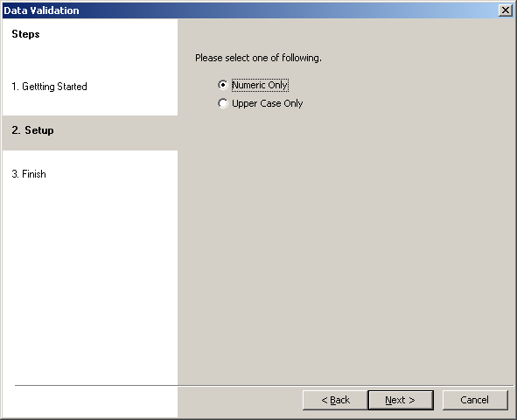Click the 'Please select one of following' text
The image size is (517, 420).
[258, 58]
